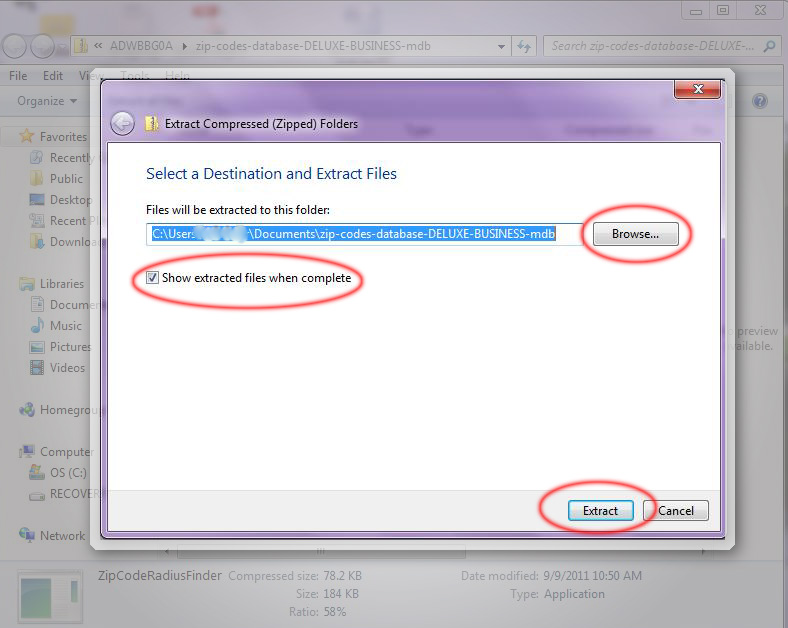This screenshot has width=788, height=628.
Task: Click the Explorer back navigation button
Action: pyautogui.click(x=14, y=47)
